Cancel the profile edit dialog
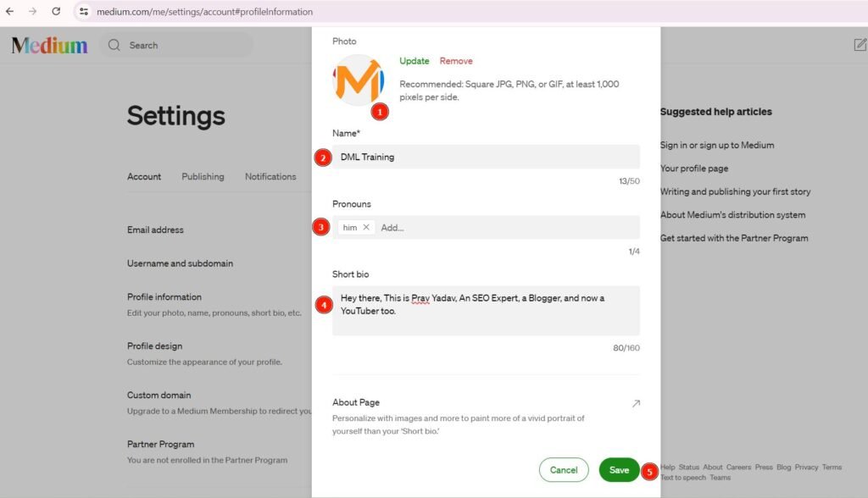 pyautogui.click(x=564, y=470)
